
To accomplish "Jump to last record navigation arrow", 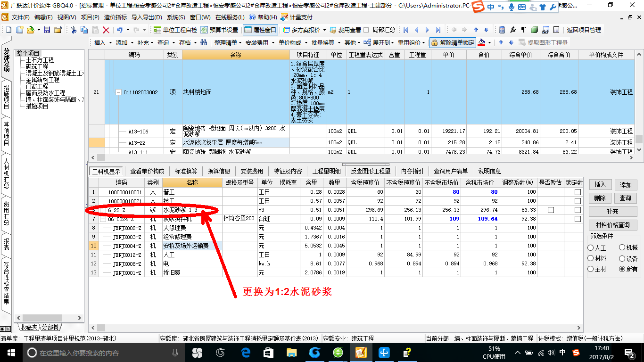I will click(438, 30).
